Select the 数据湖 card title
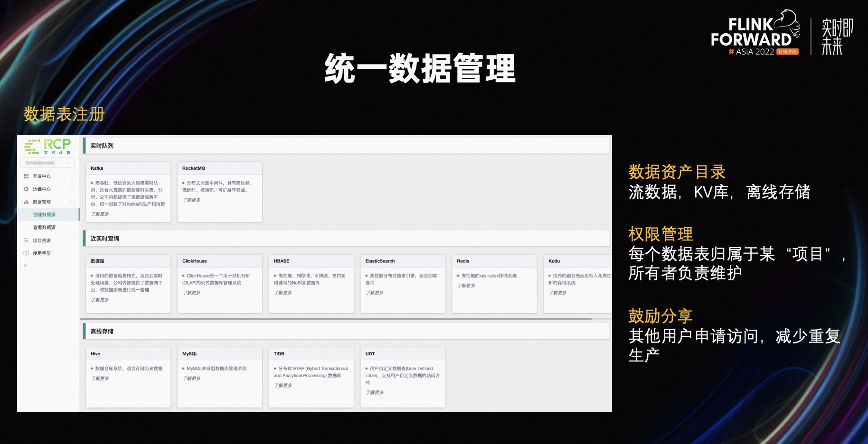 (x=97, y=261)
